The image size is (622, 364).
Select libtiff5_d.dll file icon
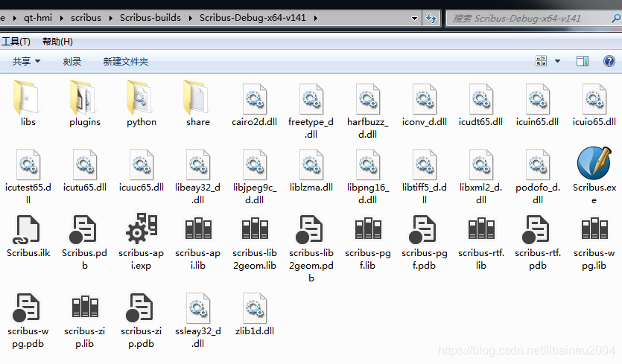click(424, 165)
